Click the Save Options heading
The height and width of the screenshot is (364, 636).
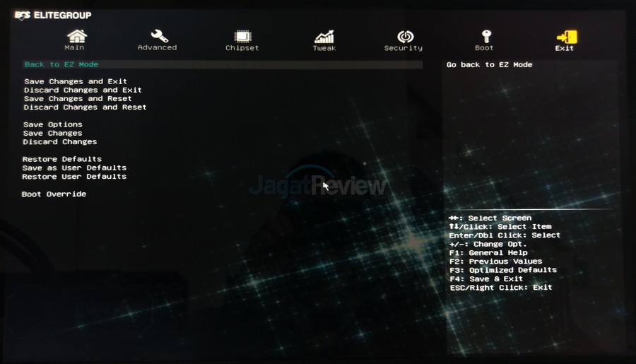[x=53, y=125]
